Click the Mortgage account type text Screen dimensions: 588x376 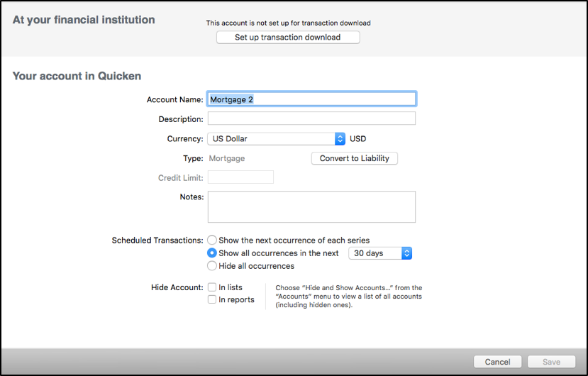227,158
